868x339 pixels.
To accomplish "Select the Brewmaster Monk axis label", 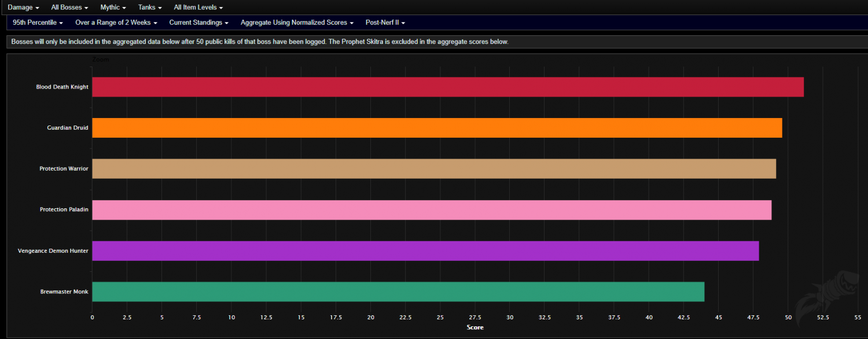I will click(x=65, y=292).
